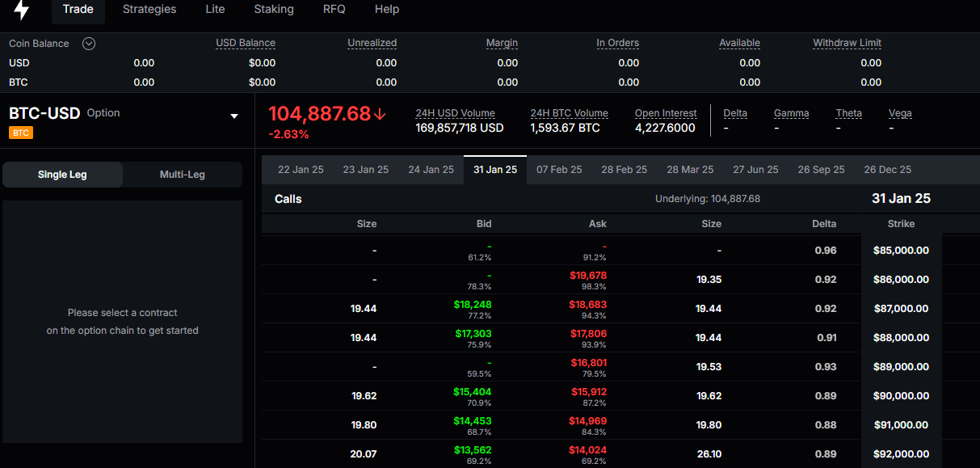Select the $87,000.00 strike row

click(901, 309)
